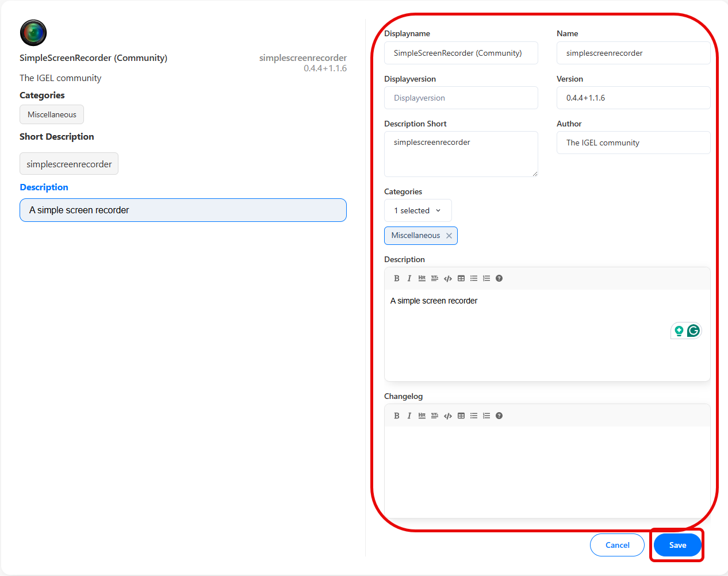
Task: Click 'SimpleScreenRecorder (Community)' title in preview
Action: (x=93, y=58)
